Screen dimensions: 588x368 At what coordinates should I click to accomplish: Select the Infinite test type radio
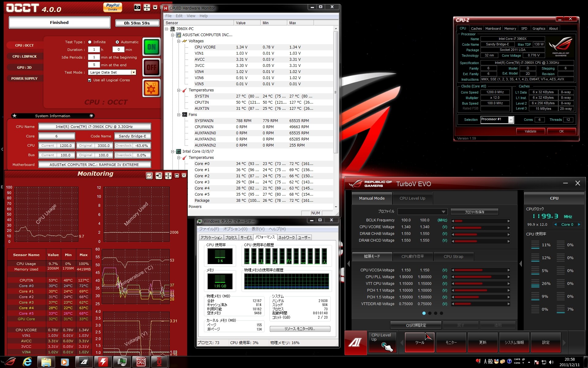90,42
